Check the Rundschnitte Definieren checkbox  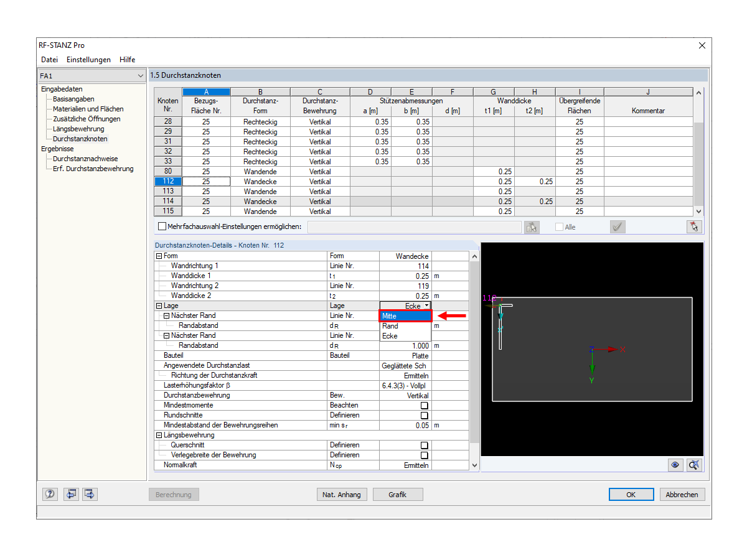tap(425, 415)
